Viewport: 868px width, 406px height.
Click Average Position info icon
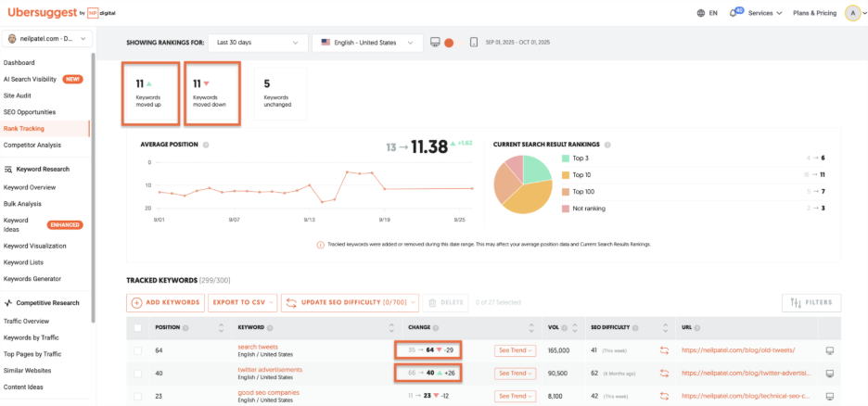point(205,145)
